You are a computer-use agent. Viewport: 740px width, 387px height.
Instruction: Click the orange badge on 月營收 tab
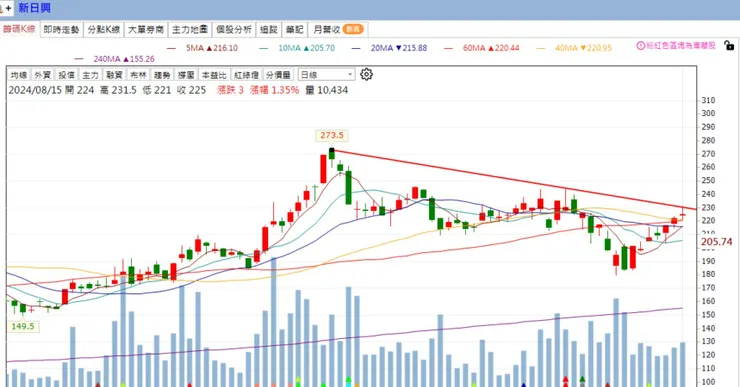(x=353, y=29)
